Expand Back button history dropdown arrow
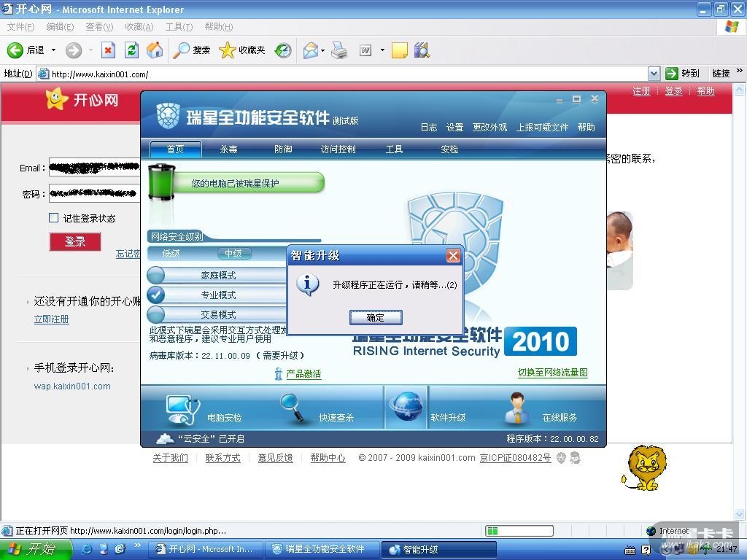 53,50
